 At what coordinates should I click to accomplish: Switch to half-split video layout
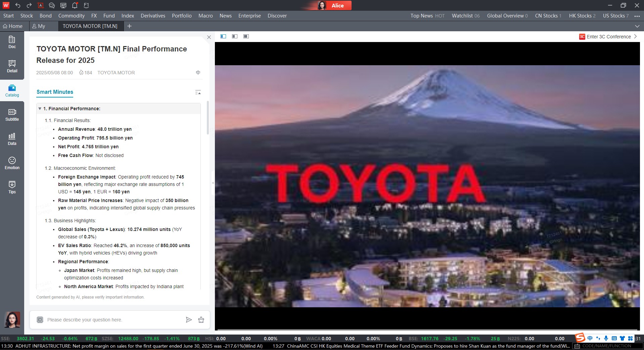pos(235,36)
